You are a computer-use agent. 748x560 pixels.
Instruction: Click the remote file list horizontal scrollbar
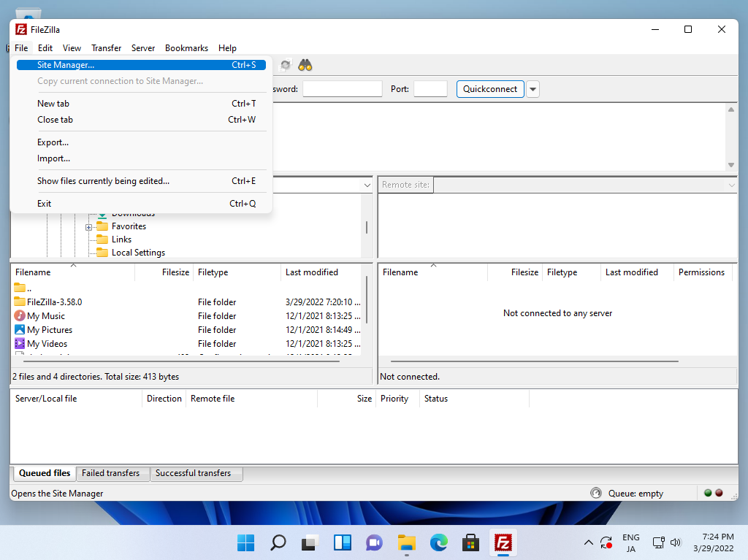point(534,361)
